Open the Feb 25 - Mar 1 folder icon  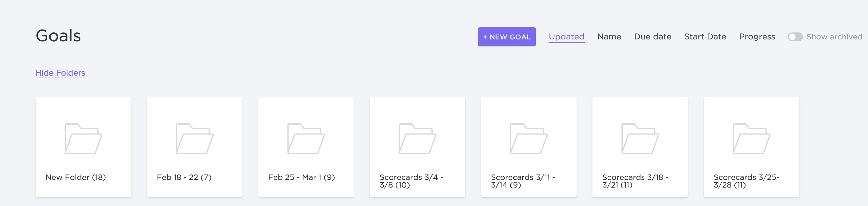[306, 139]
